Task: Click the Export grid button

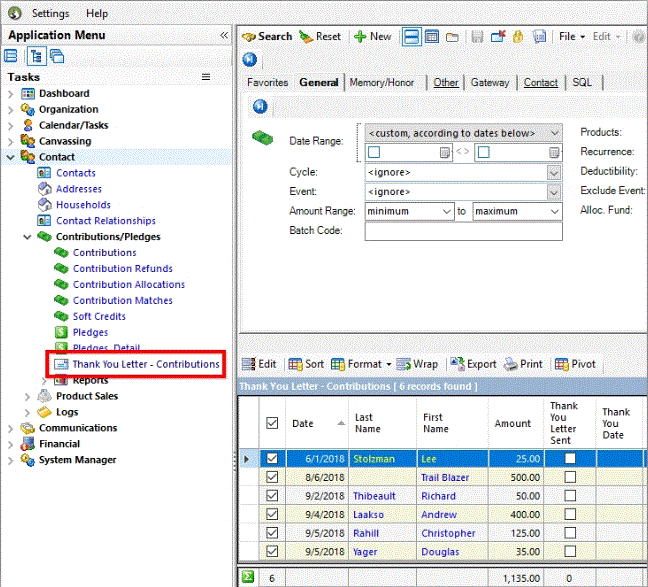Action: coord(473,364)
